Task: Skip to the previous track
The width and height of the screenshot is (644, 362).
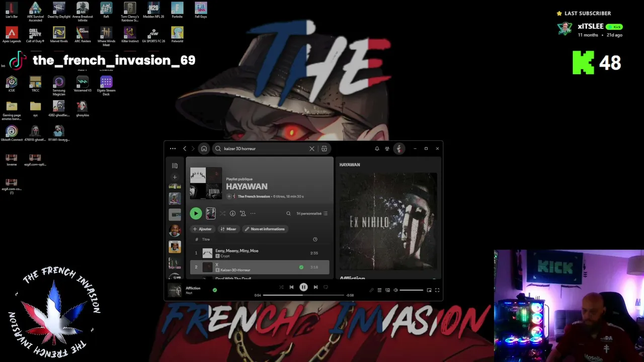Action: tap(291, 288)
